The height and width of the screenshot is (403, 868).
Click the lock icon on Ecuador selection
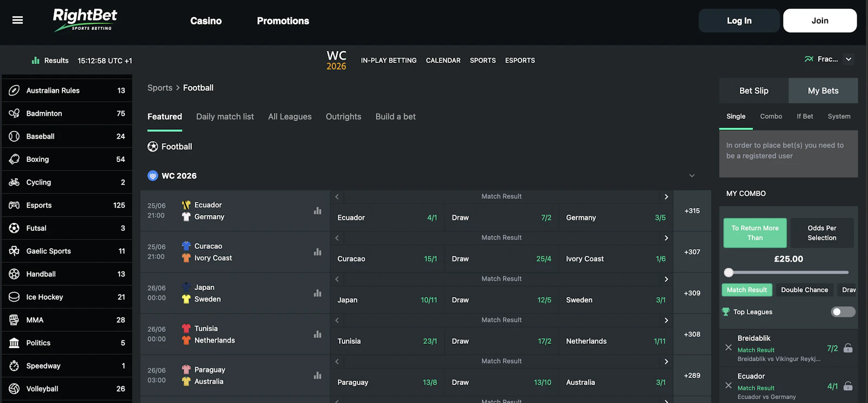coord(848,386)
